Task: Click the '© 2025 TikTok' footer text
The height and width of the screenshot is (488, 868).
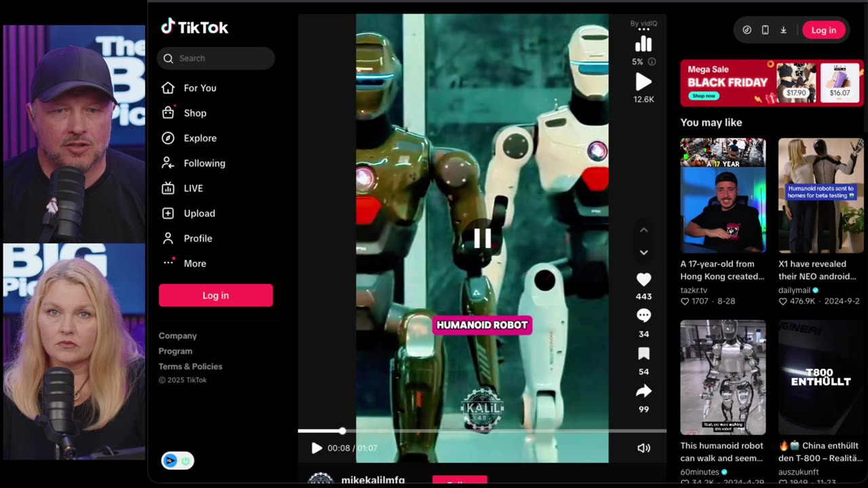Action: coord(182,380)
